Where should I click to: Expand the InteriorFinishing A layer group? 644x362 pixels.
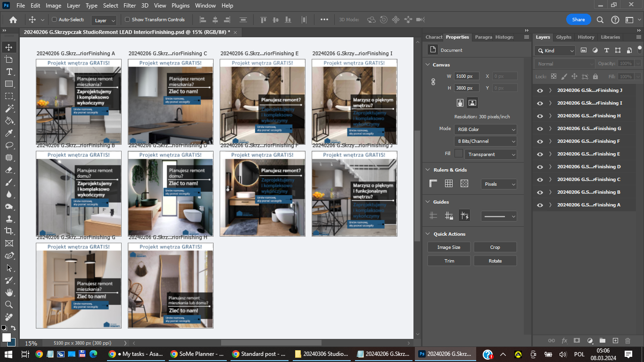point(550,205)
